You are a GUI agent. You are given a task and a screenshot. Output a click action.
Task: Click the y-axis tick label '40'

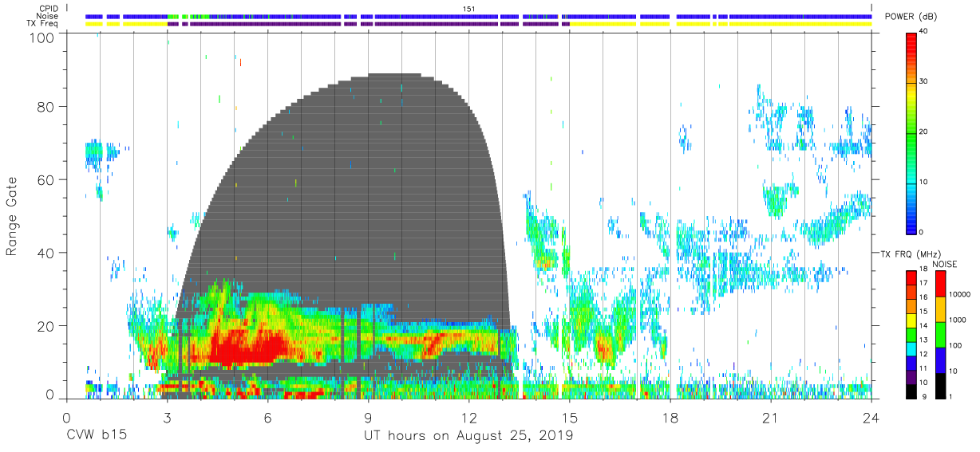[45, 253]
